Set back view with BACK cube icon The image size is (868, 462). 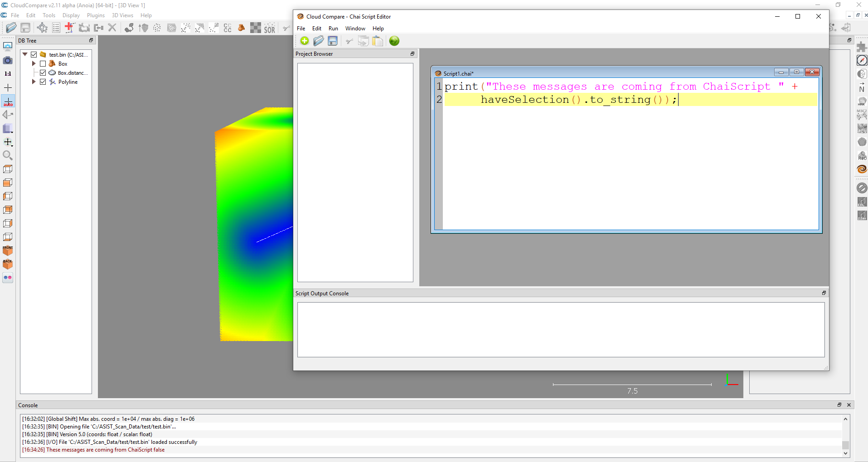click(x=8, y=264)
